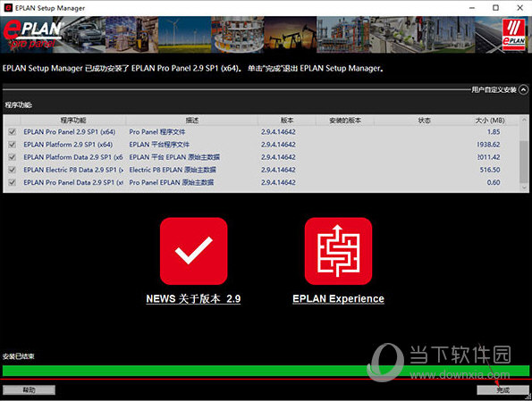The height and width of the screenshot is (401, 532).
Task: Click the EPLAN 平台程序文件 description cell
Action: click(159, 145)
